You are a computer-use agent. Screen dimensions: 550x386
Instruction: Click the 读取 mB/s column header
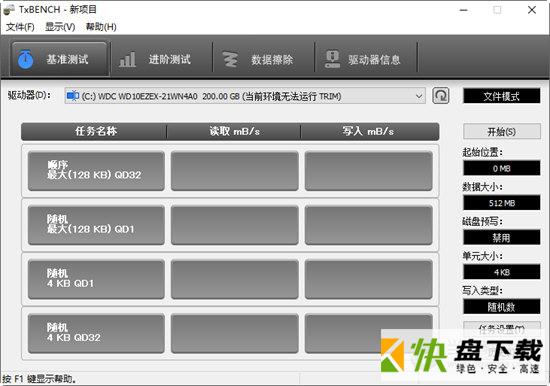(x=234, y=132)
